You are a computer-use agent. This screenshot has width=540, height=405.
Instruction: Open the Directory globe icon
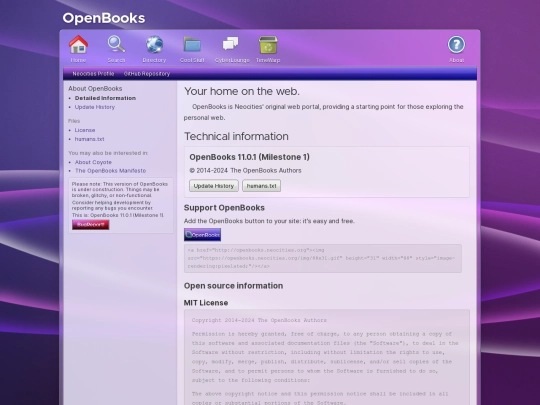click(x=154, y=44)
